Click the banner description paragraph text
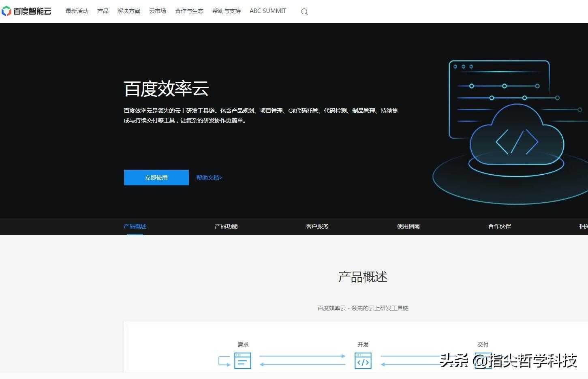Screen dimensions: 588x379 click(x=261, y=116)
